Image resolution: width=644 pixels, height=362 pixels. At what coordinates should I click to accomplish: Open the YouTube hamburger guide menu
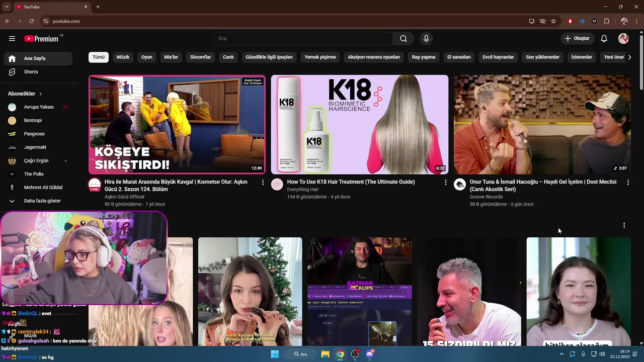(x=12, y=39)
